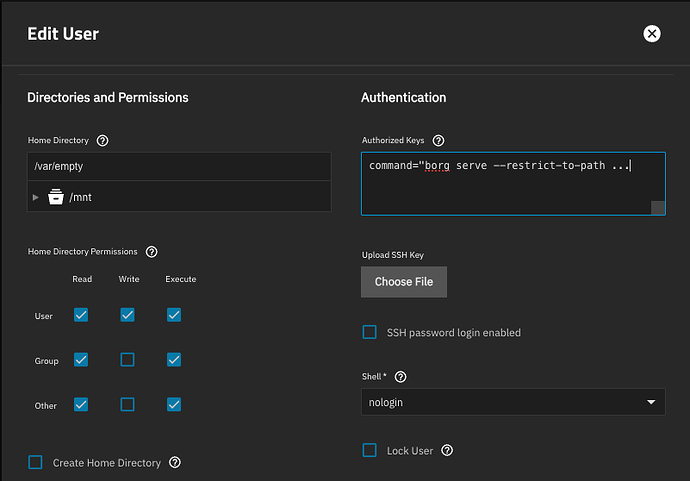Enable Group Write permission
690x481 pixels.
128,360
